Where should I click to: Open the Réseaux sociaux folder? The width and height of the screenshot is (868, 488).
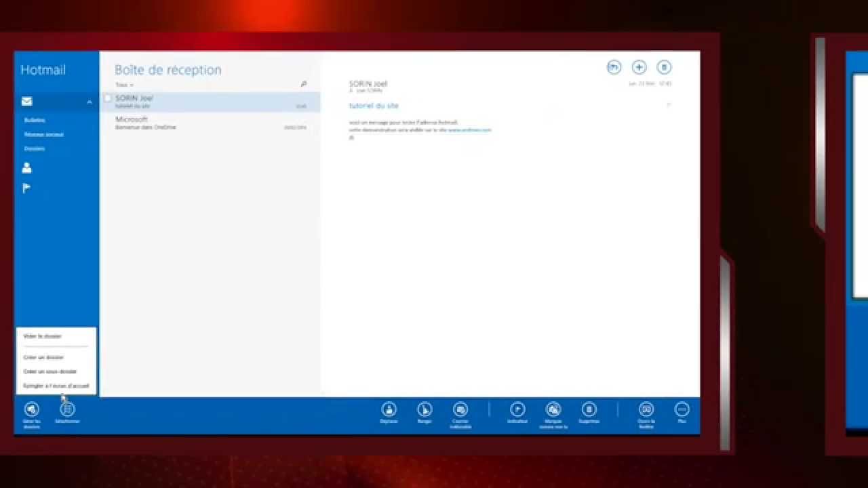44,134
